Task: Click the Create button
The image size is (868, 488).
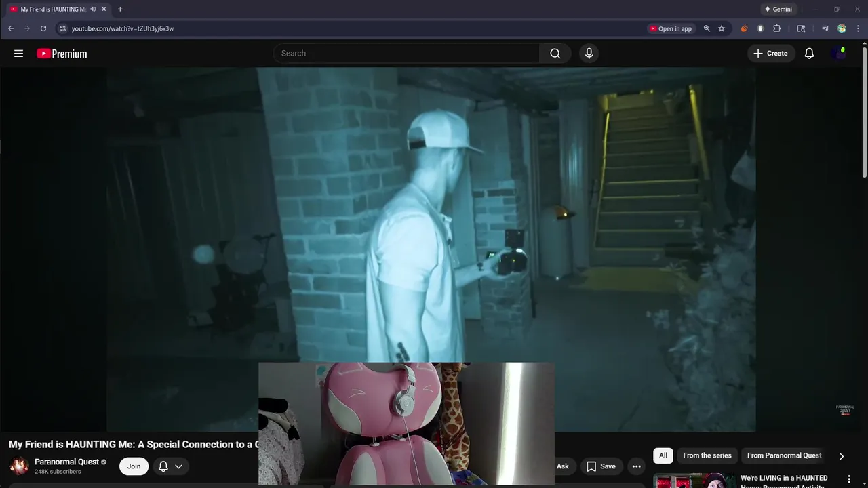Action: 771,54
